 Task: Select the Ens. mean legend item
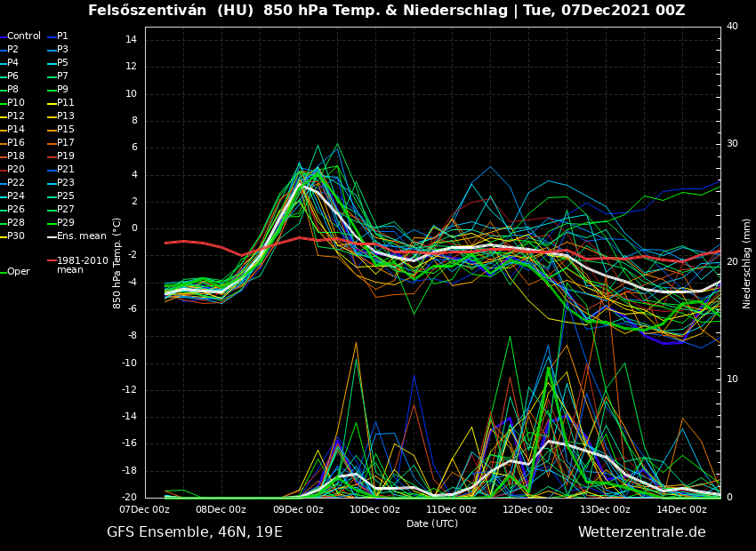point(81,236)
